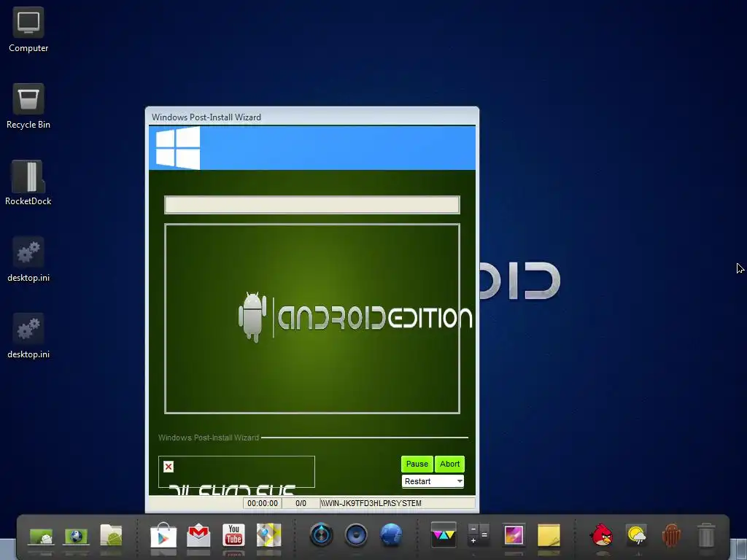Open the Gallery picture dock icon
Image resolution: width=747 pixels, height=560 pixels.
(x=514, y=535)
